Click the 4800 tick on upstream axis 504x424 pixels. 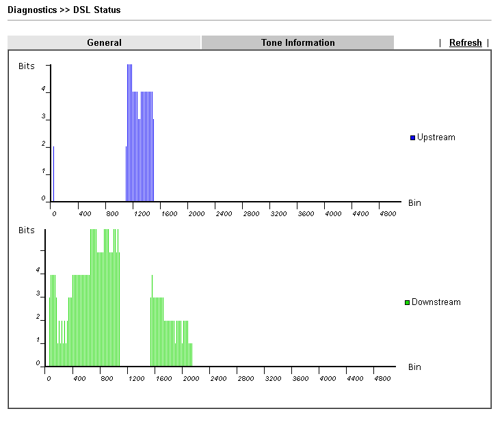(x=387, y=214)
